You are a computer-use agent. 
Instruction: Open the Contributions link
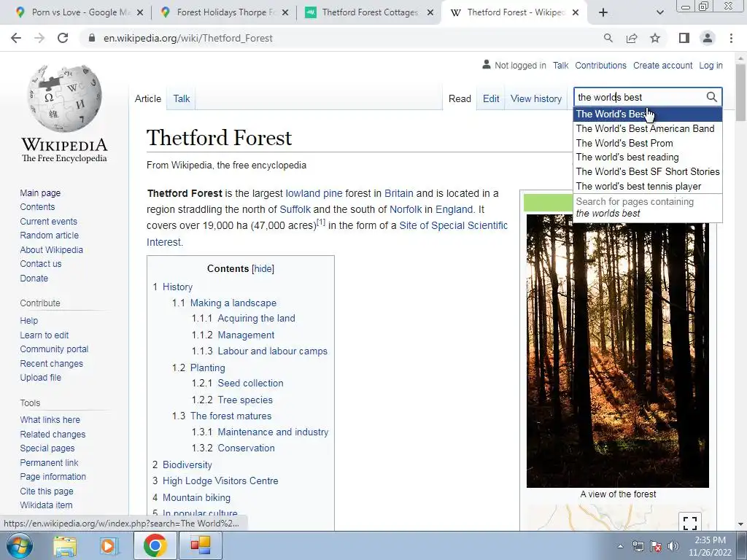click(x=600, y=65)
